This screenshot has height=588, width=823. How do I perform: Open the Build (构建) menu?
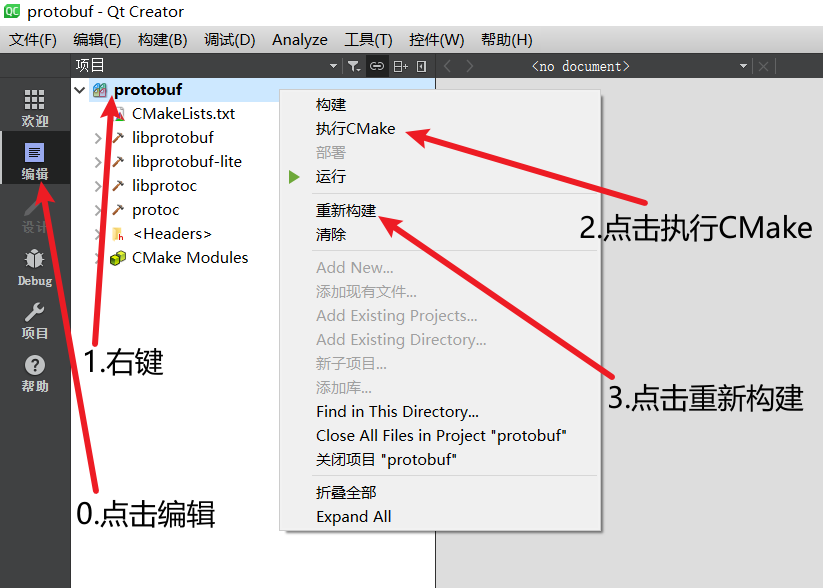tap(163, 40)
